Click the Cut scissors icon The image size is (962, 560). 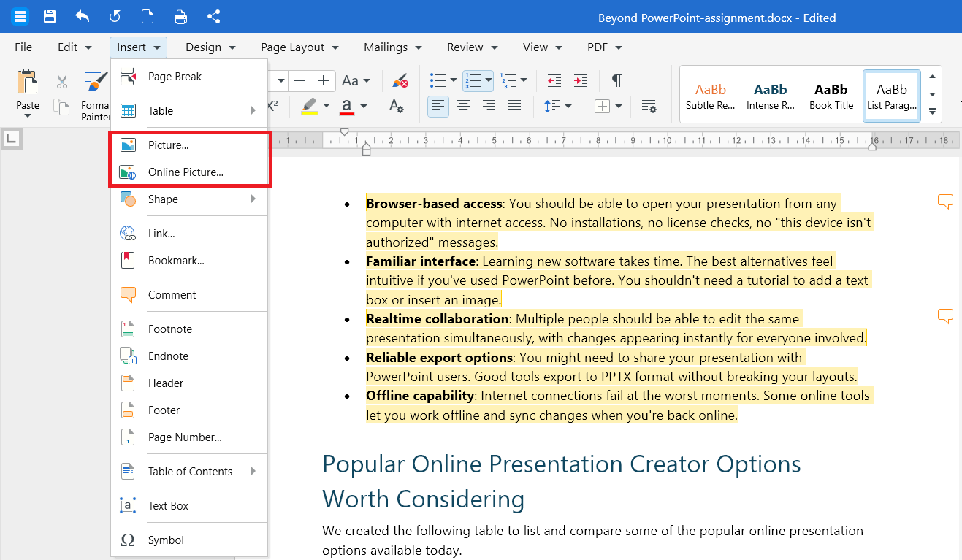[x=62, y=82]
